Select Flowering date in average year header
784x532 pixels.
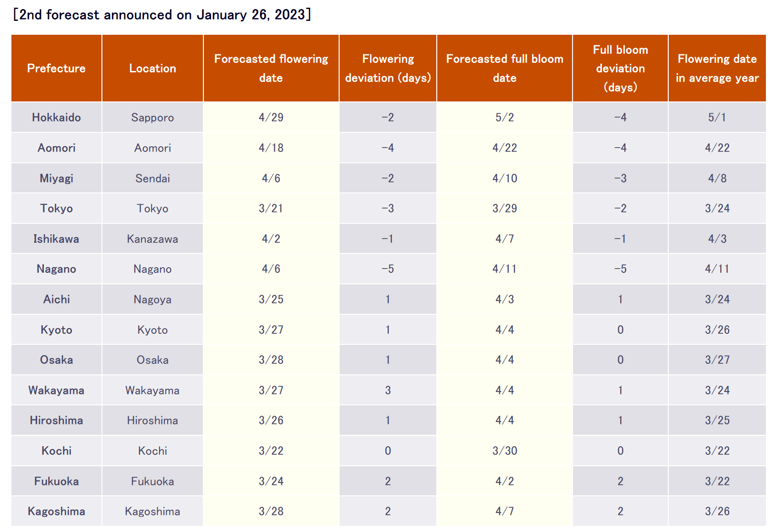(x=717, y=68)
